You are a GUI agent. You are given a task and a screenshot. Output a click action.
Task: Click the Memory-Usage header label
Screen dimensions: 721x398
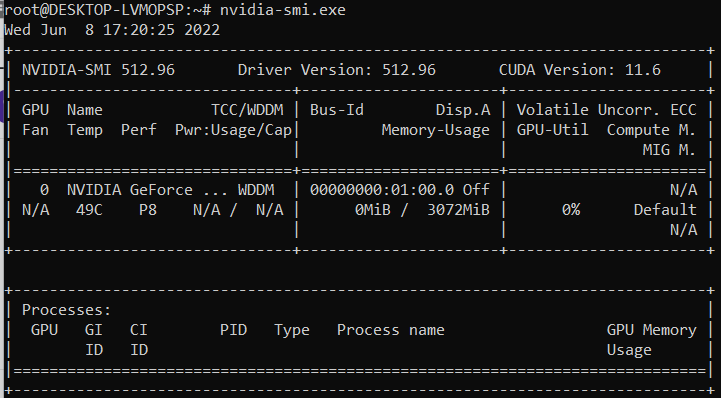(x=435, y=131)
